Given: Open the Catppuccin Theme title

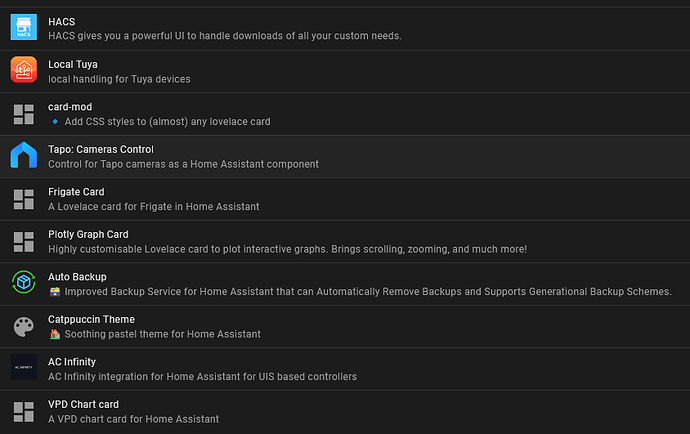Looking at the screenshot, I should (91, 319).
